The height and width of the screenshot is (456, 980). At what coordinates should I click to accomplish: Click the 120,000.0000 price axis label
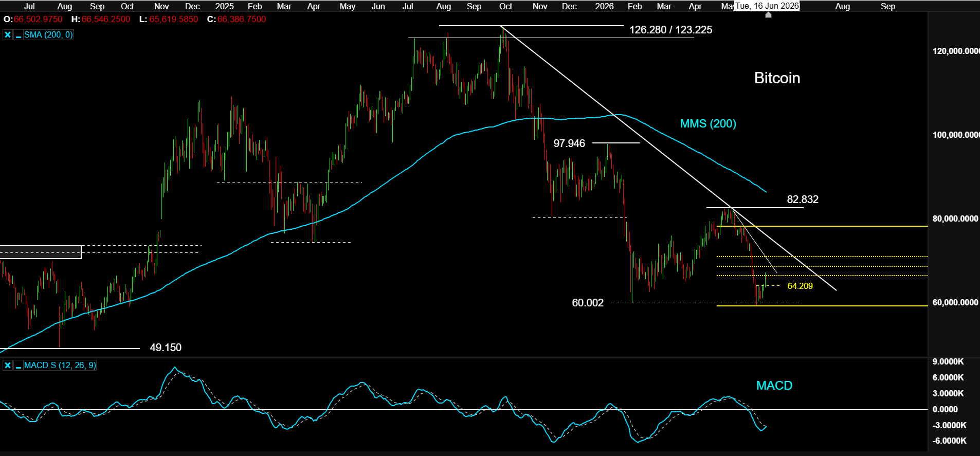(956, 51)
